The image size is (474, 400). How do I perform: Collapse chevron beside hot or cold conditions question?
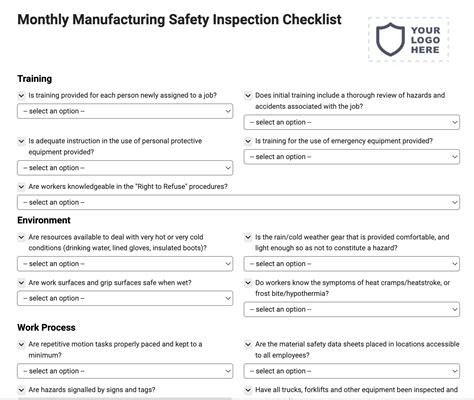(x=21, y=237)
